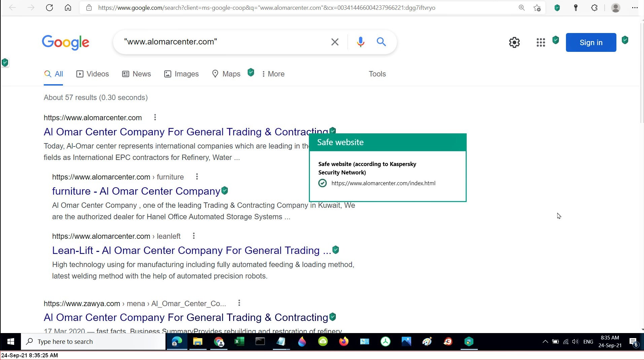Show hidden tray icons chevron

tap(545, 341)
